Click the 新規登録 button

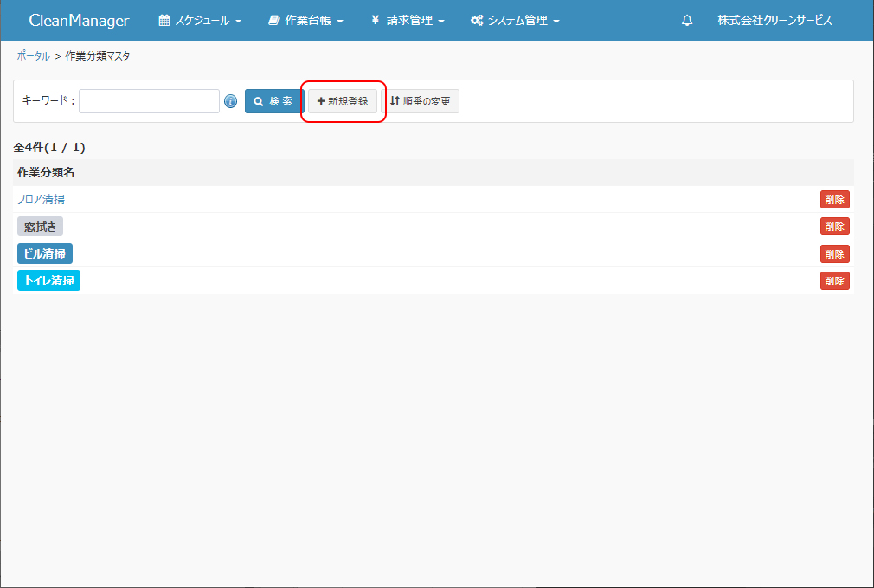[343, 101]
